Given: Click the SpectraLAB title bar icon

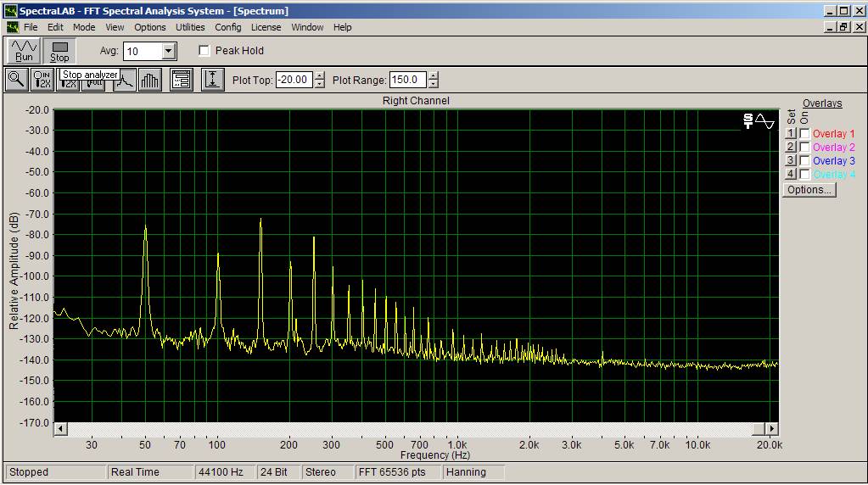Looking at the screenshot, I should pyautogui.click(x=10, y=10).
